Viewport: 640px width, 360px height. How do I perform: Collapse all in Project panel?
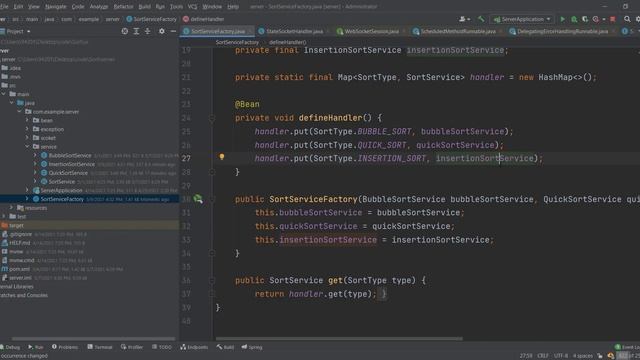pos(147,31)
